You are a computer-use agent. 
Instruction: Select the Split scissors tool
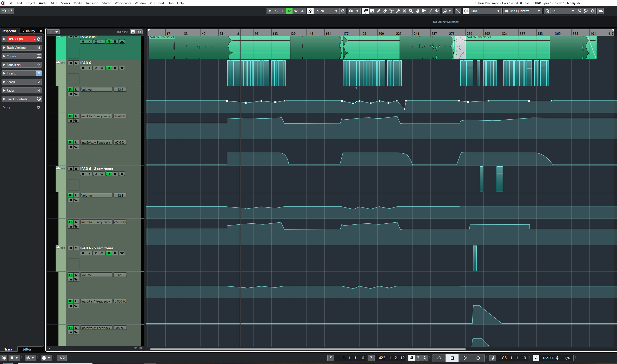pos(392,11)
